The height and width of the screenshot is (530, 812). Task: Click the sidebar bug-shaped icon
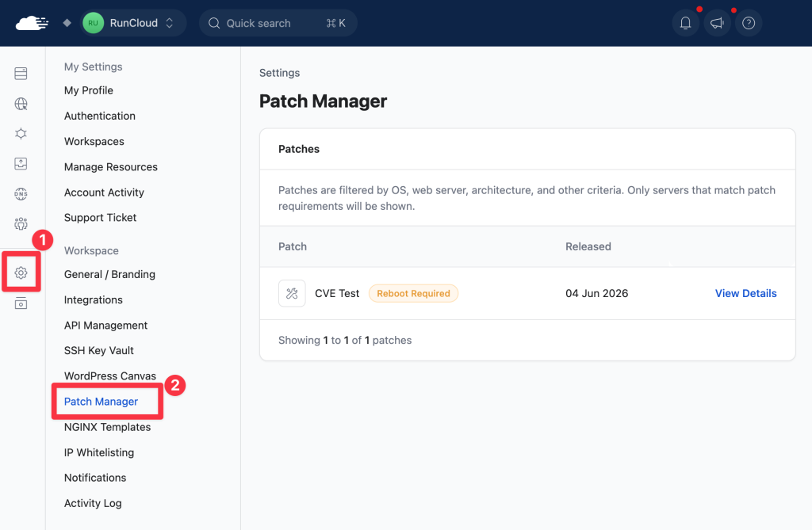[21, 134]
